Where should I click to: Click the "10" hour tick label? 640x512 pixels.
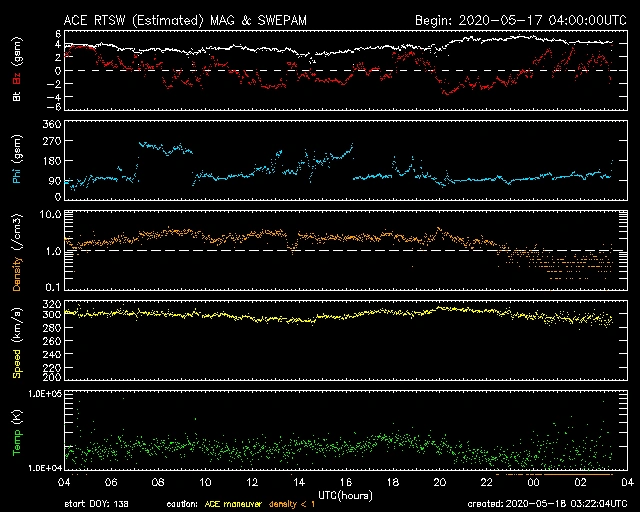[x=205, y=483]
